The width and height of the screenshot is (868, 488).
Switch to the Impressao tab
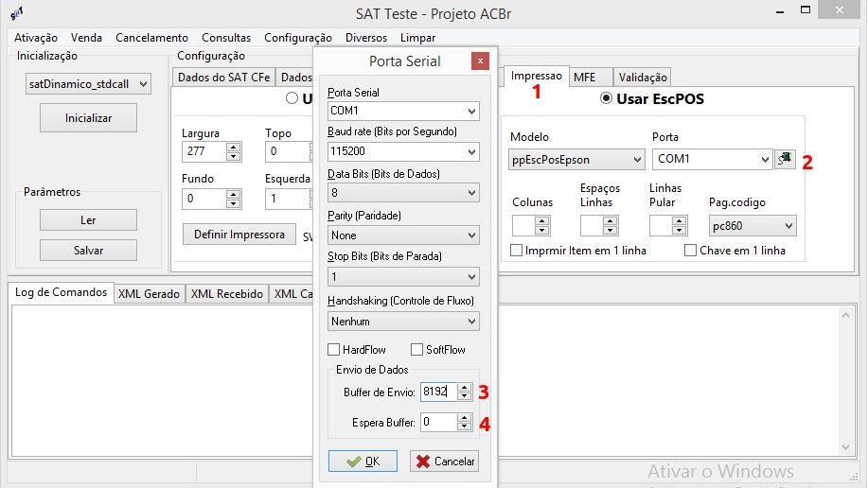pos(536,76)
